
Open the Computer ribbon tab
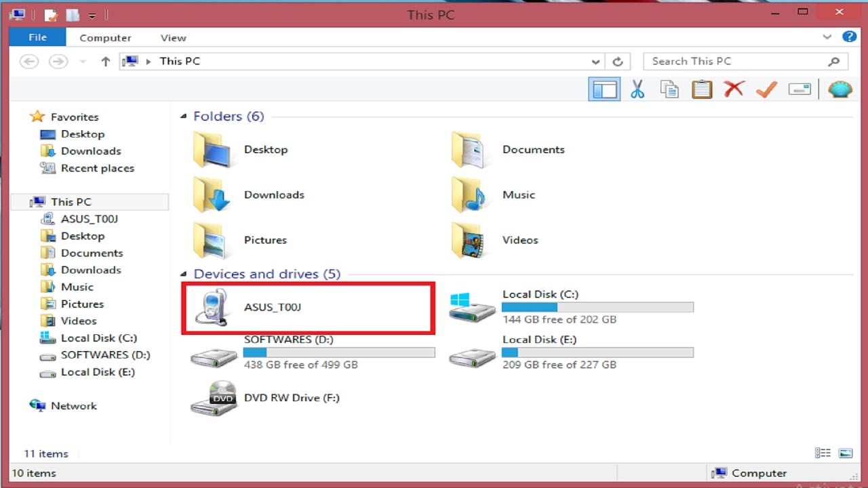[105, 38]
